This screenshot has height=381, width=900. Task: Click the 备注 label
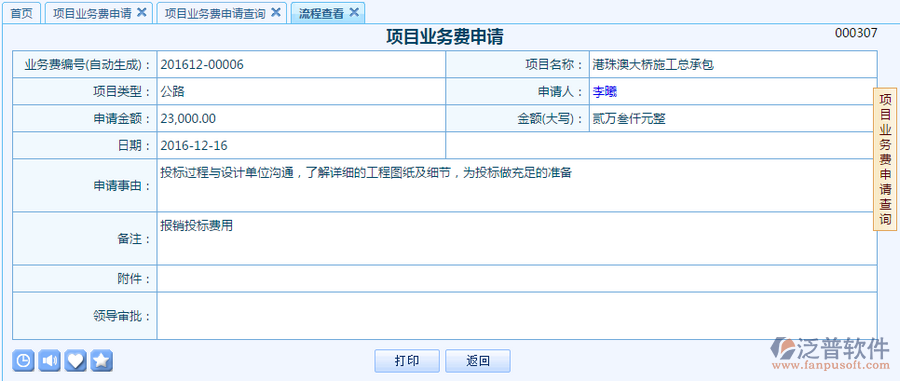(x=134, y=239)
